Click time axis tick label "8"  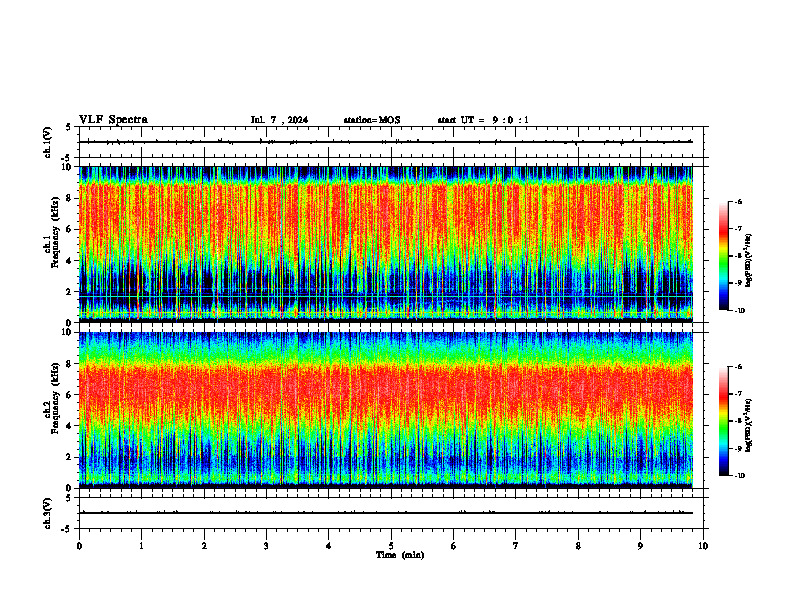[578, 545]
